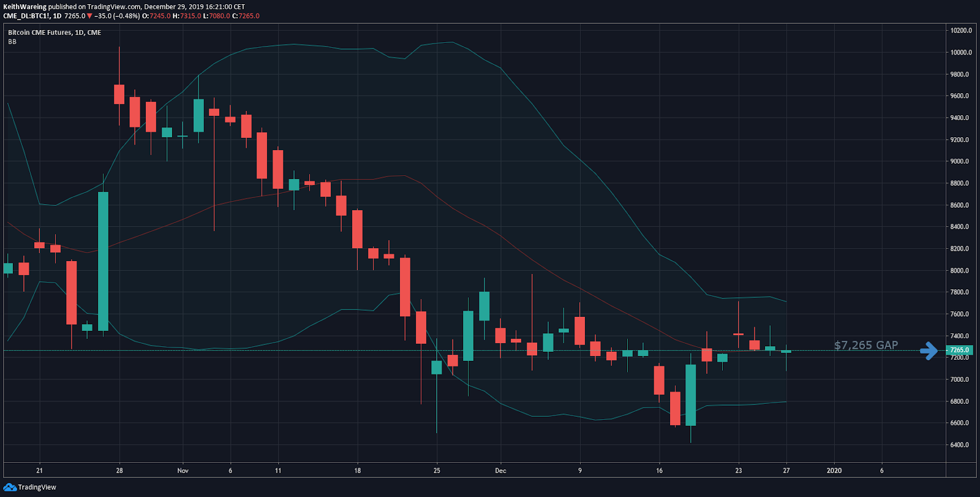Click the 16 date axis label
980x497 pixels.
[x=659, y=471]
